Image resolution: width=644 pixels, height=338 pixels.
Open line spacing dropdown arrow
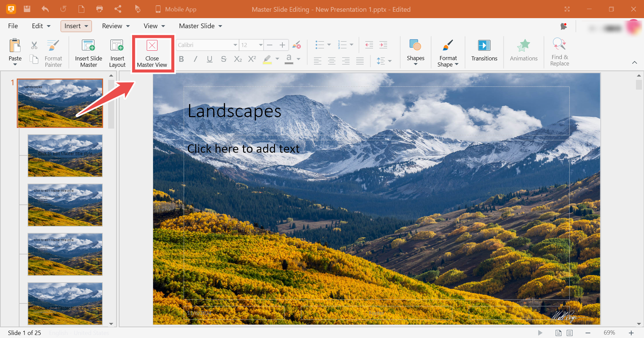(390, 61)
